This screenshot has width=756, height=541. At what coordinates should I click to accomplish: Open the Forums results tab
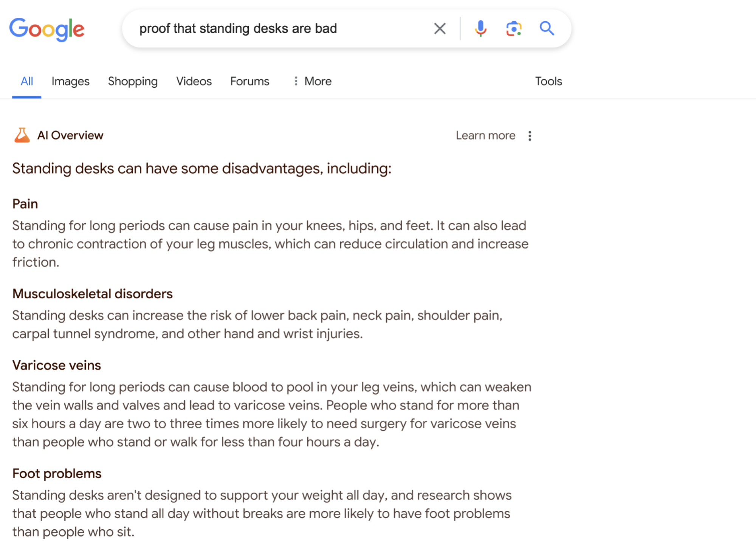coord(249,81)
